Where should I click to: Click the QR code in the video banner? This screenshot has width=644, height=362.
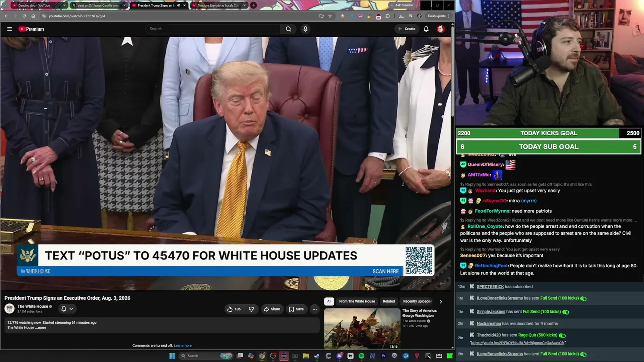click(x=419, y=260)
